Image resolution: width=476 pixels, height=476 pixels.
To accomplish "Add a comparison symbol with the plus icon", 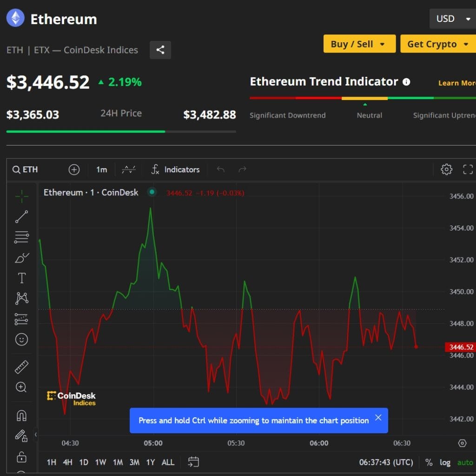I will [x=74, y=169].
